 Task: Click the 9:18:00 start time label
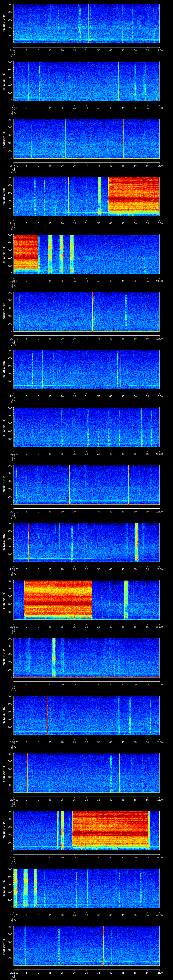click(14, 166)
